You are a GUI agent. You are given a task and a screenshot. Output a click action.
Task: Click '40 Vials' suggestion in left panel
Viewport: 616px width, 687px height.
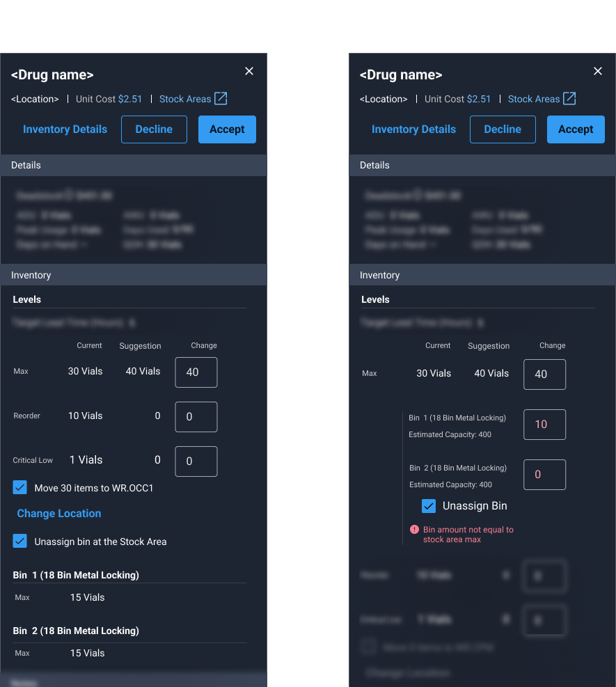tap(143, 371)
